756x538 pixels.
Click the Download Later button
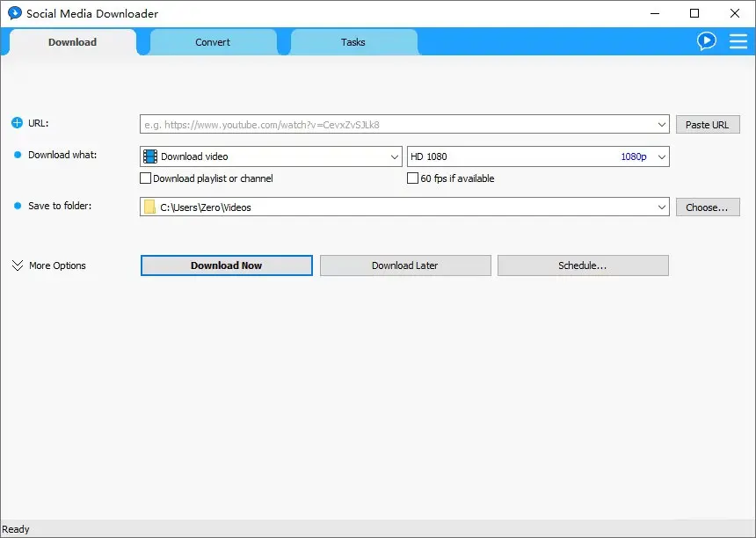tap(405, 265)
